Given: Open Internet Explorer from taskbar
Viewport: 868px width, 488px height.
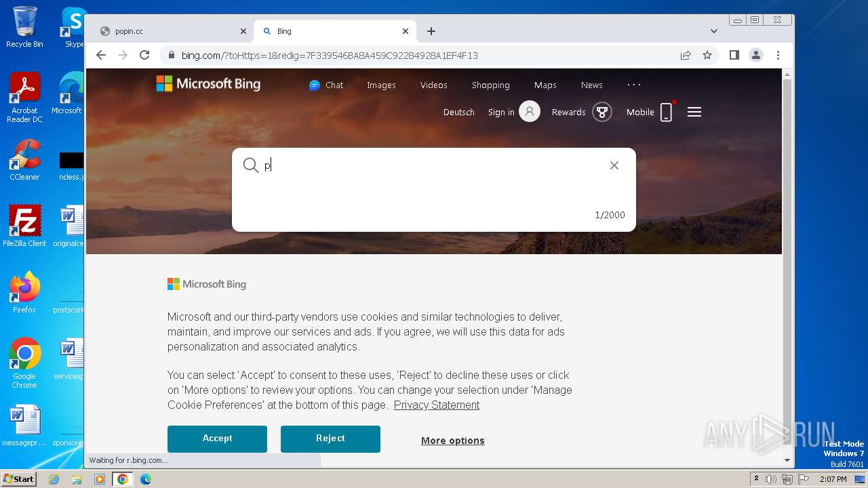Looking at the screenshot, I should tap(54, 479).
